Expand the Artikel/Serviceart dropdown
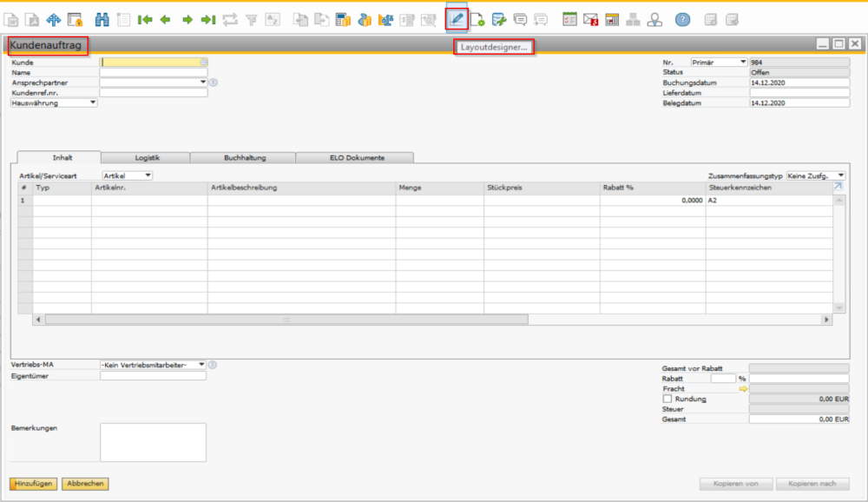 point(128,175)
